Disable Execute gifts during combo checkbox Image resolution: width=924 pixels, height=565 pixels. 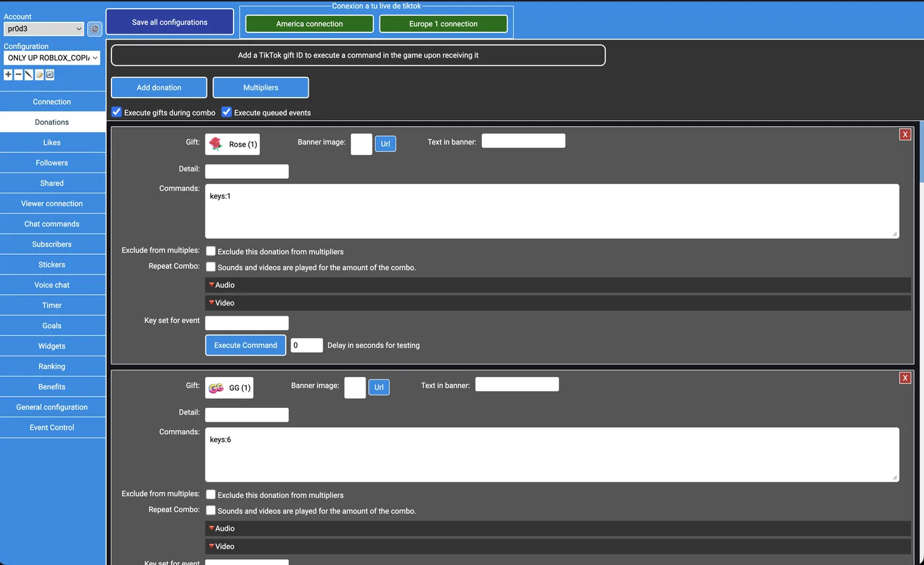[117, 112]
